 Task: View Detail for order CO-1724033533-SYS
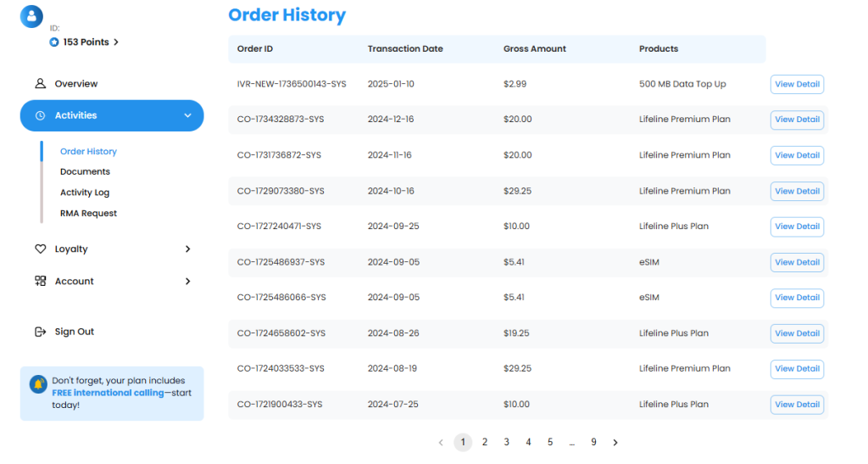click(x=797, y=369)
